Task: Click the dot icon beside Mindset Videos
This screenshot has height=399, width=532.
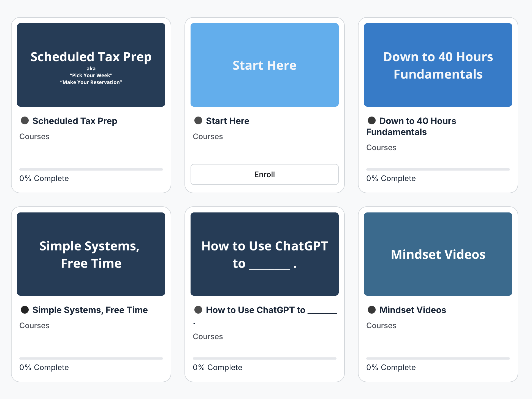Action: tap(372, 310)
